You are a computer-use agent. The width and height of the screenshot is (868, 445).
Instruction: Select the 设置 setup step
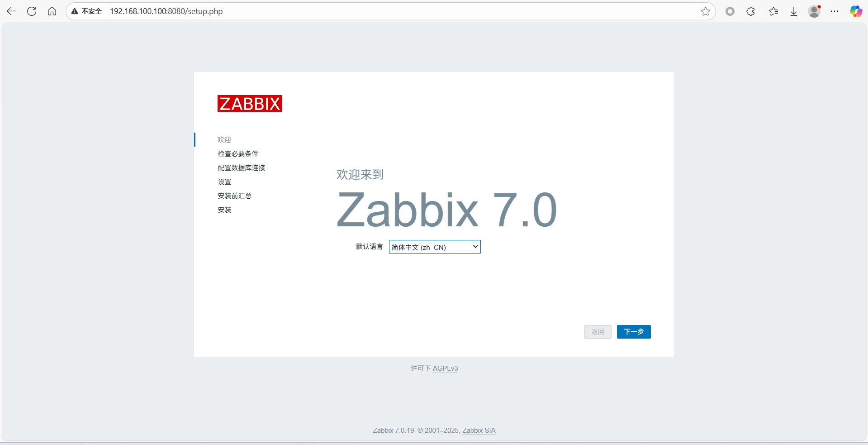coord(224,182)
